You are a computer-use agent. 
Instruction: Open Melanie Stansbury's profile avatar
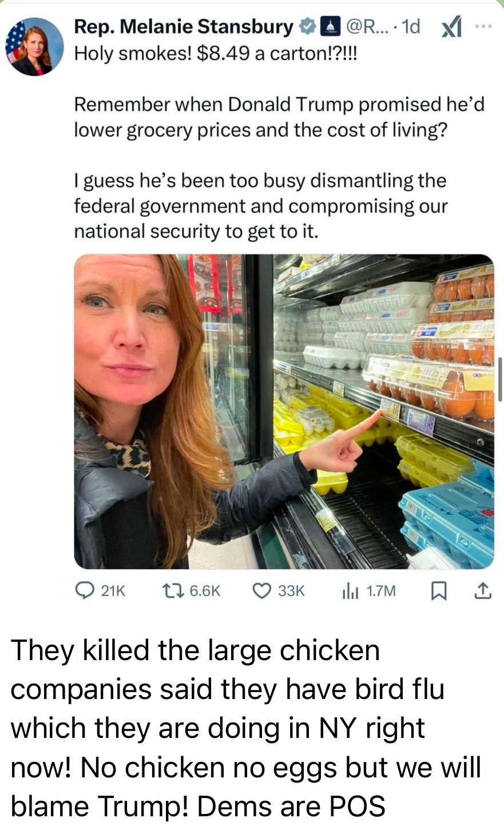coord(34,46)
